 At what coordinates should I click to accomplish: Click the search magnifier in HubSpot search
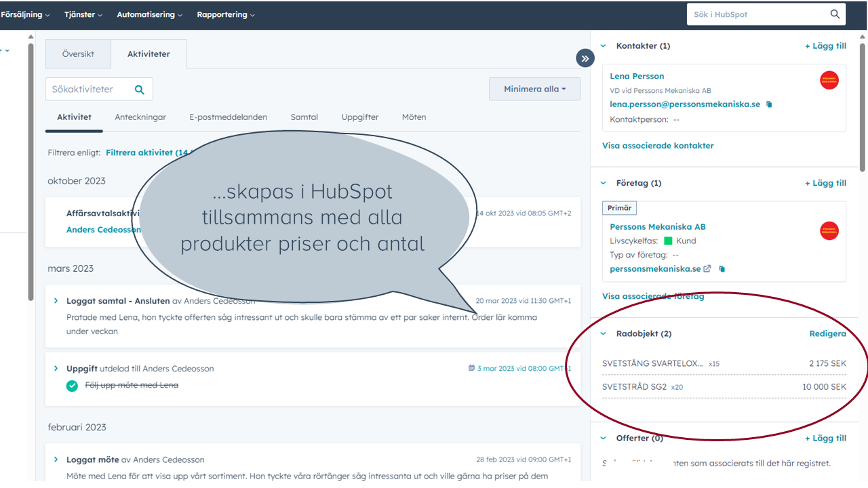click(835, 14)
